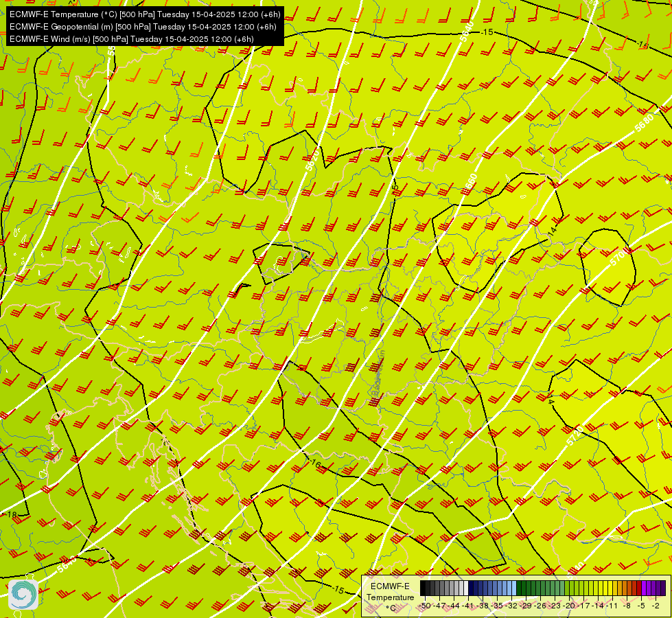Click the ECMWF-E legend title text
672x618 pixels.
[390, 586]
